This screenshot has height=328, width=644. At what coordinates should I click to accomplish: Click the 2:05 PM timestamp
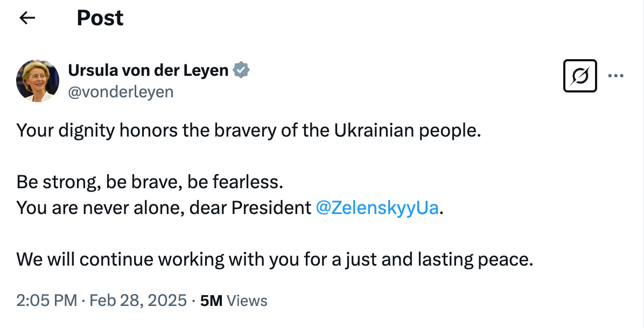pyautogui.click(x=47, y=300)
